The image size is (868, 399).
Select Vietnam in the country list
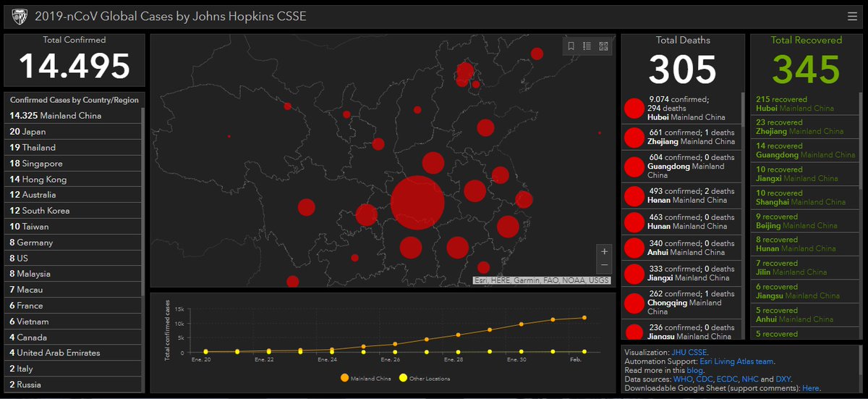point(72,322)
